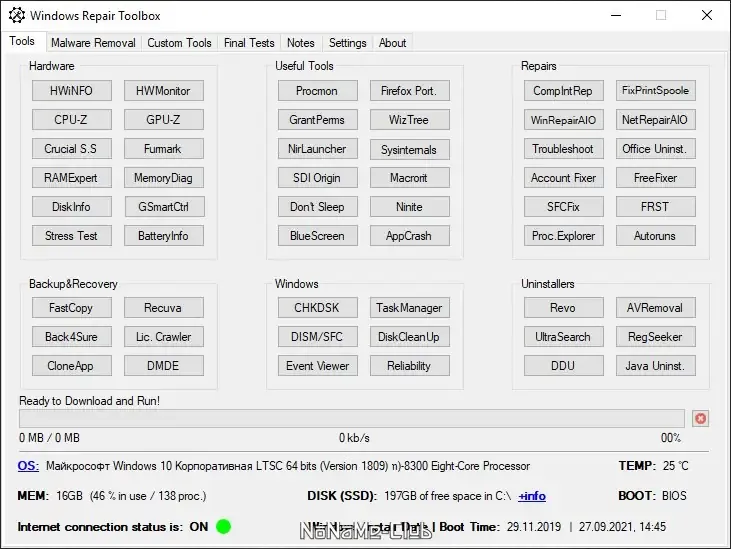The height and width of the screenshot is (549, 731).
Task: Open the Custom Tools tab
Action: point(179,43)
